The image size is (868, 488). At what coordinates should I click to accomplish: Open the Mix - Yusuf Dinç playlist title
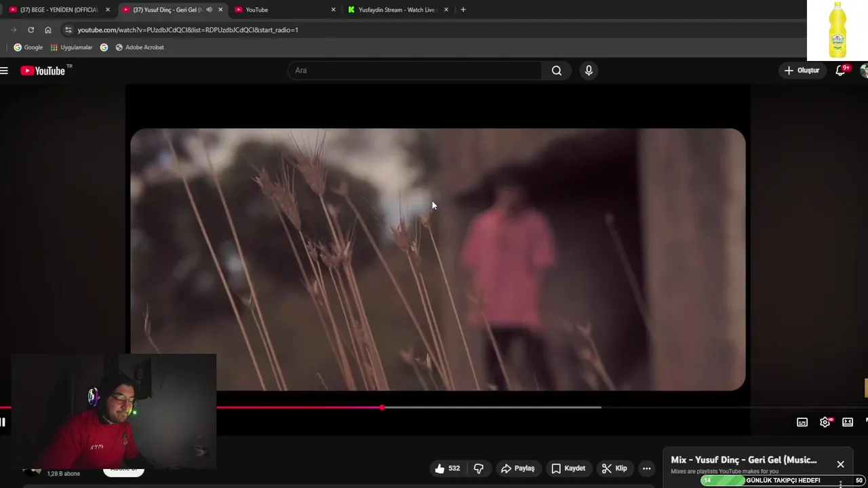pyautogui.click(x=744, y=460)
